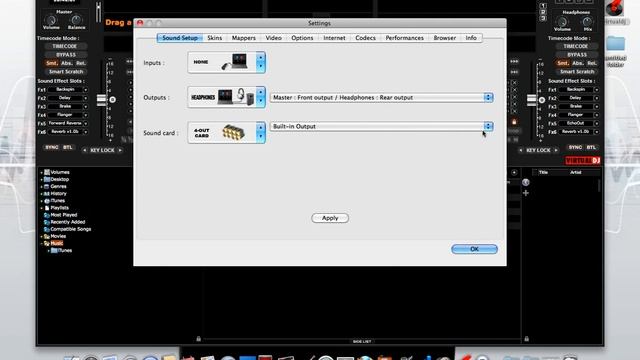This screenshot has height=360, width=640.
Task: Click the Volumes drive icon in browser tree
Action: click(x=47, y=172)
